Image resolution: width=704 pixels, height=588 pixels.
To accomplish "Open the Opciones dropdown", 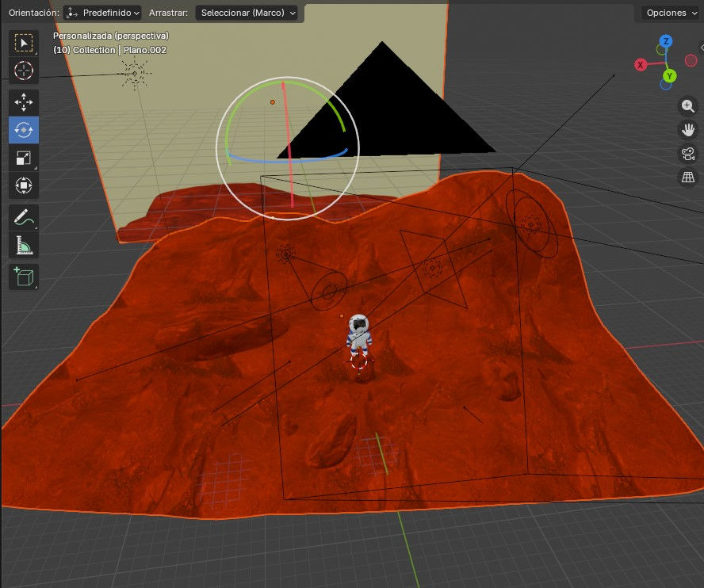I will 671,13.
